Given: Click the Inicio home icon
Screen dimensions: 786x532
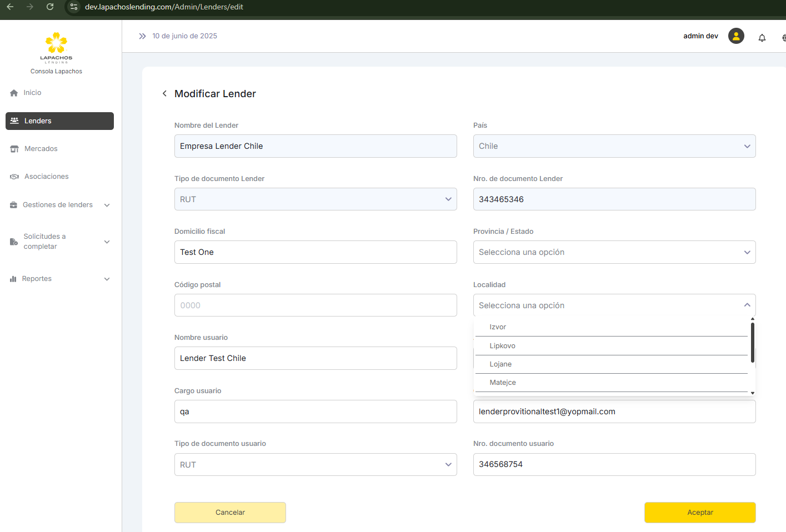Looking at the screenshot, I should (14, 93).
